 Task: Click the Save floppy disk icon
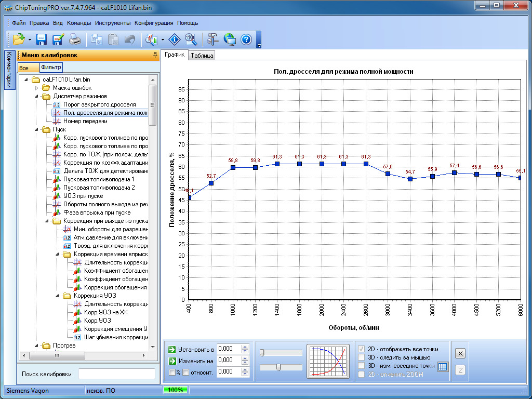tap(42, 39)
